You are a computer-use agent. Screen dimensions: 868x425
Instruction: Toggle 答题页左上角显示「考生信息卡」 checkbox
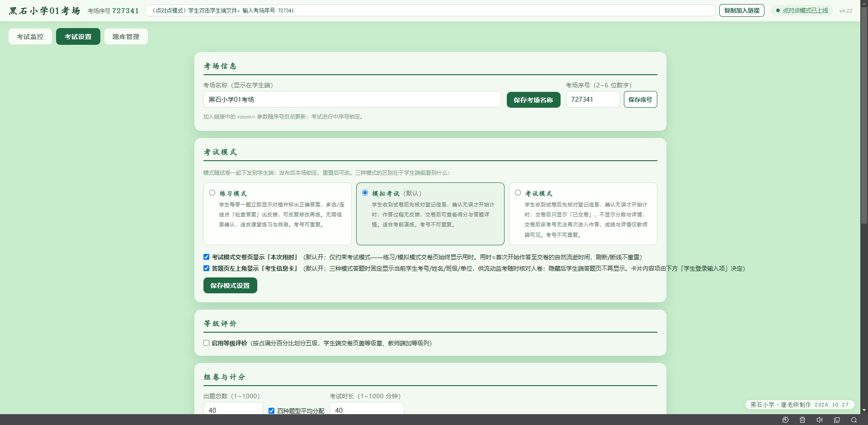tap(206, 268)
